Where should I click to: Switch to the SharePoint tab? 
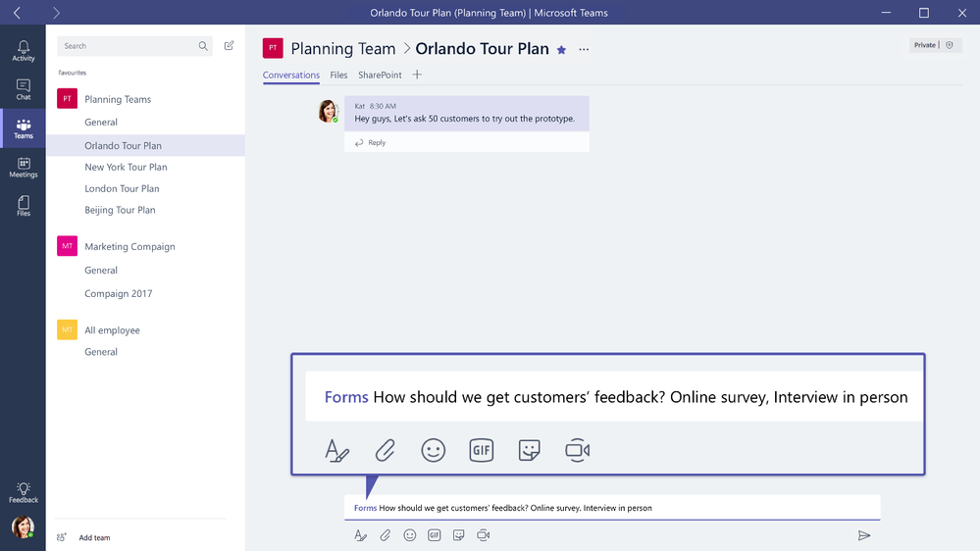[380, 75]
